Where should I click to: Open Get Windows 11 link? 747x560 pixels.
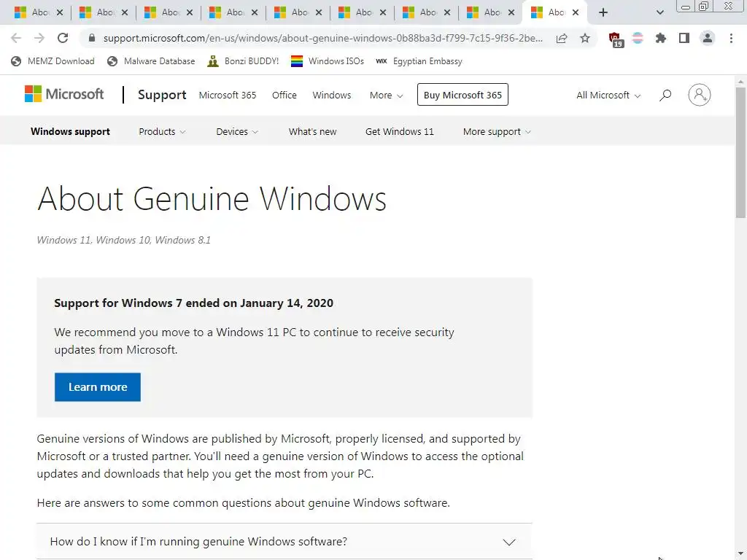(x=400, y=131)
